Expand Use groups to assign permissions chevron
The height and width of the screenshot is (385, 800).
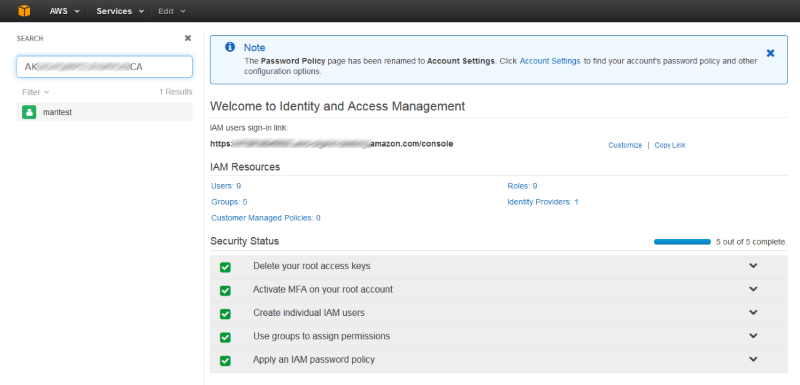coord(753,336)
